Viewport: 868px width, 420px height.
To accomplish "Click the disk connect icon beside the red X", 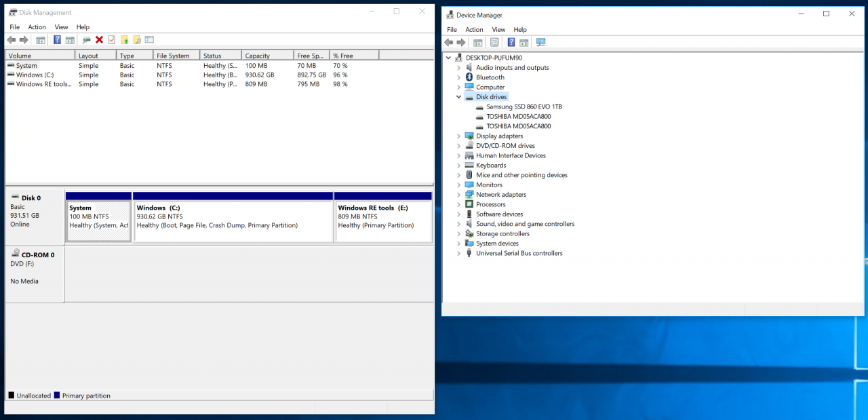I will [x=86, y=40].
